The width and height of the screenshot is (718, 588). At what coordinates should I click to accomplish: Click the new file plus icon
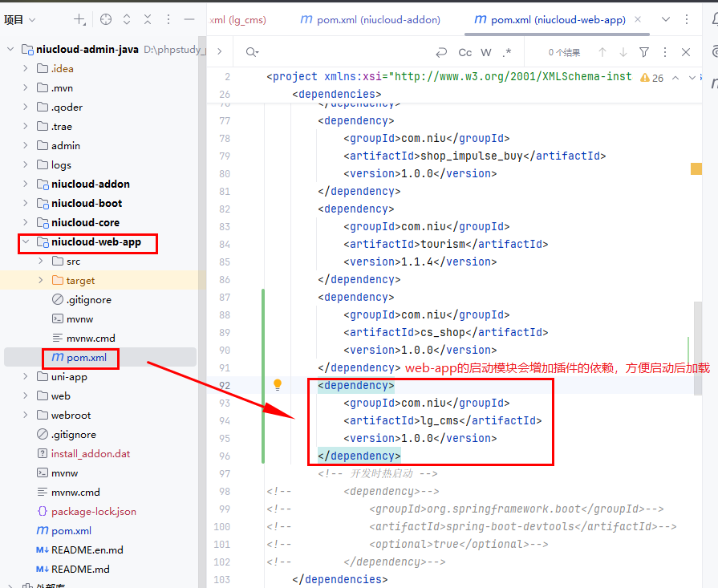point(79,19)
